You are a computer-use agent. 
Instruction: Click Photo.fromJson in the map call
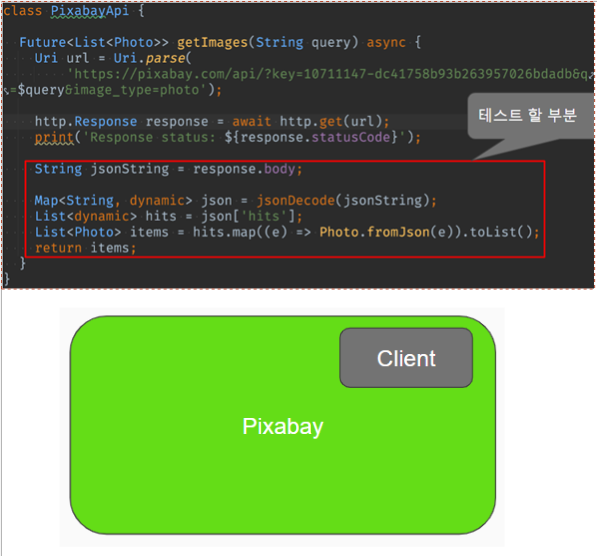click(x=375, y=232)
